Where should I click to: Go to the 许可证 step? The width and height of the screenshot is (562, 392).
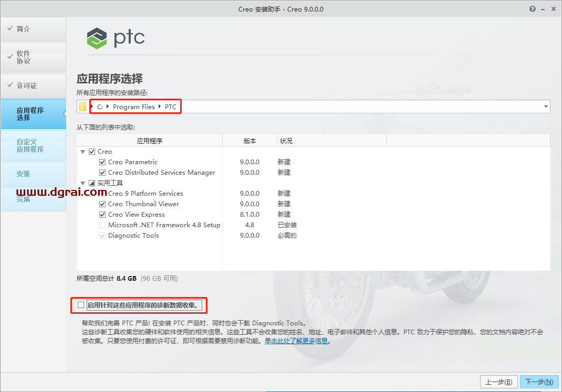(x=33, y=86)
